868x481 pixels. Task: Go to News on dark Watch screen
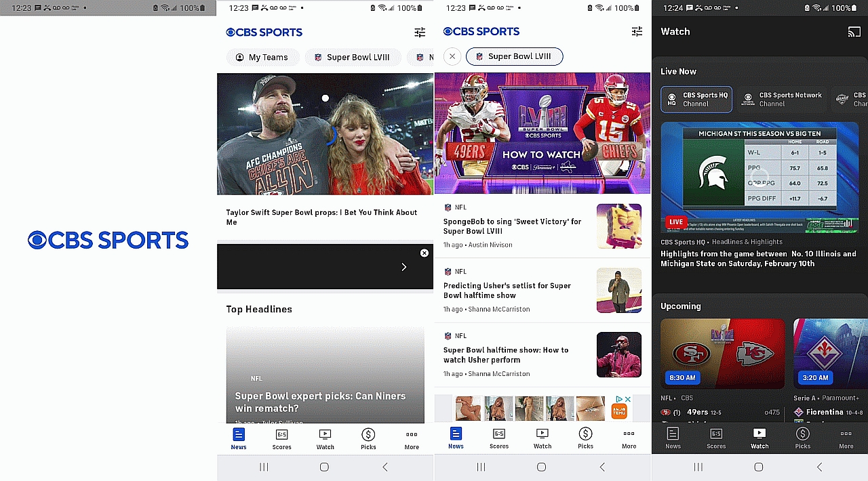point(673,438)
